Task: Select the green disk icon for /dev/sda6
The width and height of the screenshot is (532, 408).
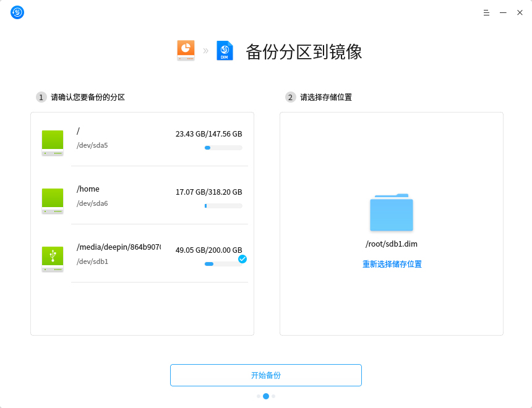Action: click(x=53, y=201)
